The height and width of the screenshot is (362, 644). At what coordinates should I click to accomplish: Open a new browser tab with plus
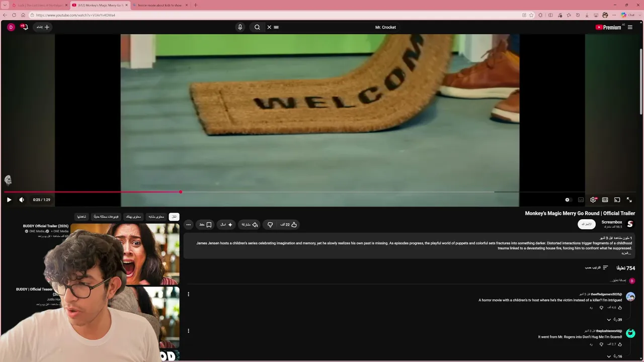click(x=196, y=5)
